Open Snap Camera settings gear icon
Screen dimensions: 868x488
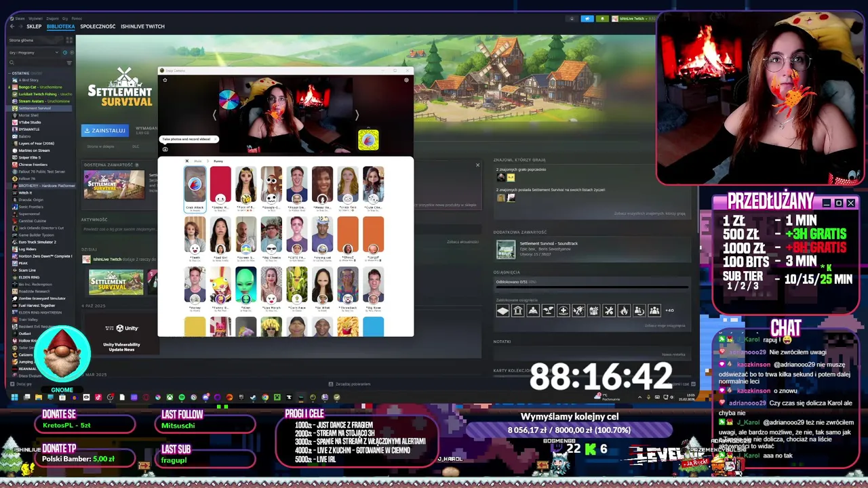406,80
